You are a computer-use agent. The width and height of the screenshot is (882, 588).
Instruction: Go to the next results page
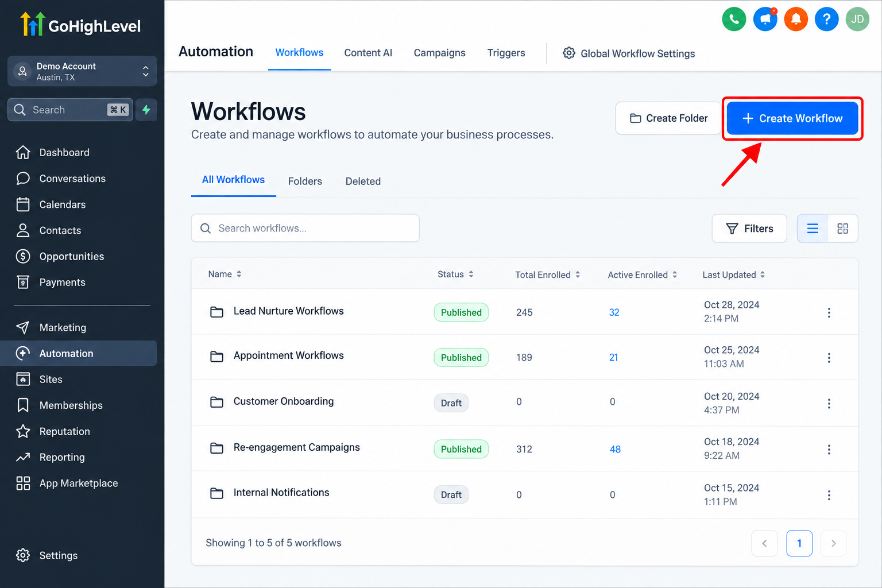(x=833, y=543)
